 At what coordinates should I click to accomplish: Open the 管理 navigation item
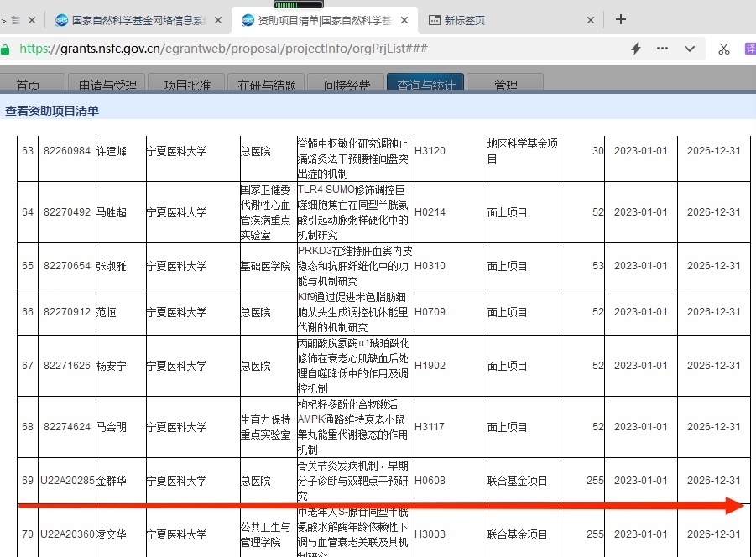[506, 85]
